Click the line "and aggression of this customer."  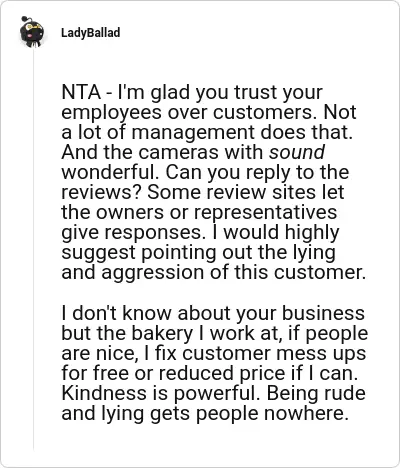[213, 272]
